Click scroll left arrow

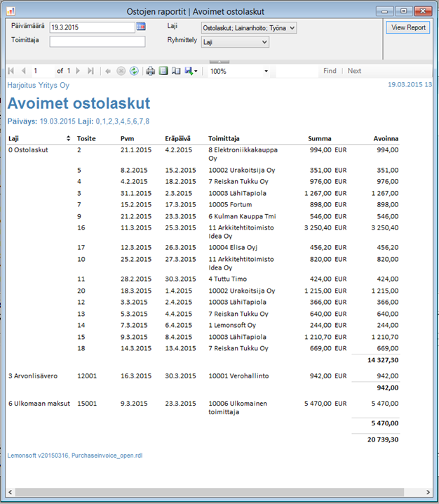pos(11,492)
